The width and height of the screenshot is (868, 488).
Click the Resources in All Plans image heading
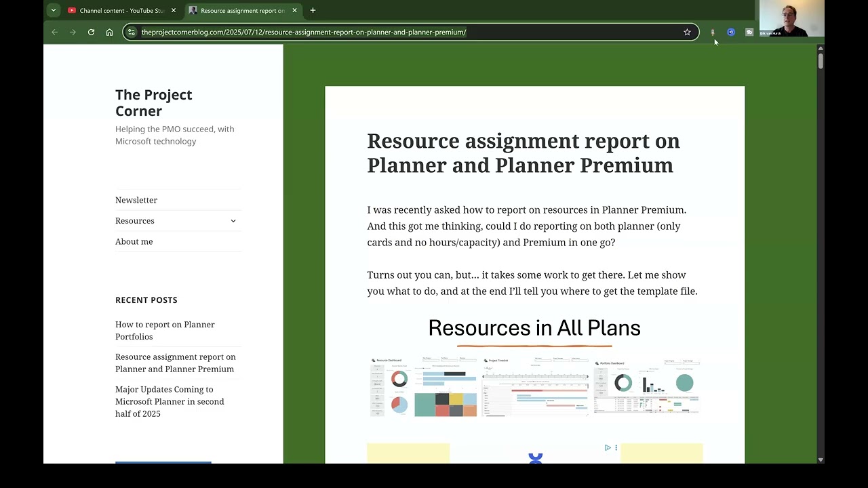[x=534, y=328]
